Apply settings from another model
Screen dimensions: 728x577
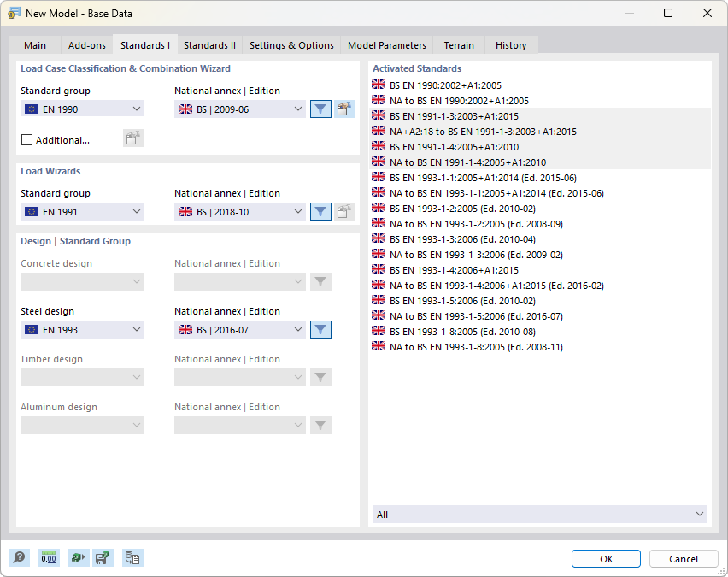[76, 557]
